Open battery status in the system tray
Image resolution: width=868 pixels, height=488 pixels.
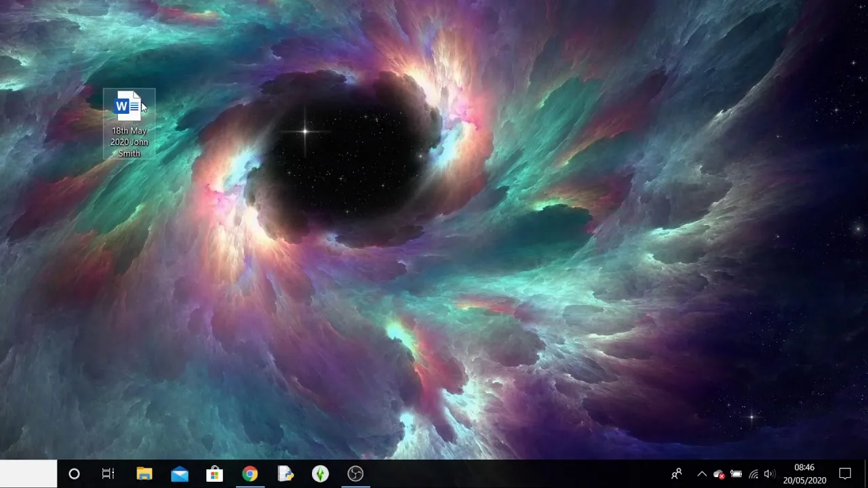(x=736, y=474)
